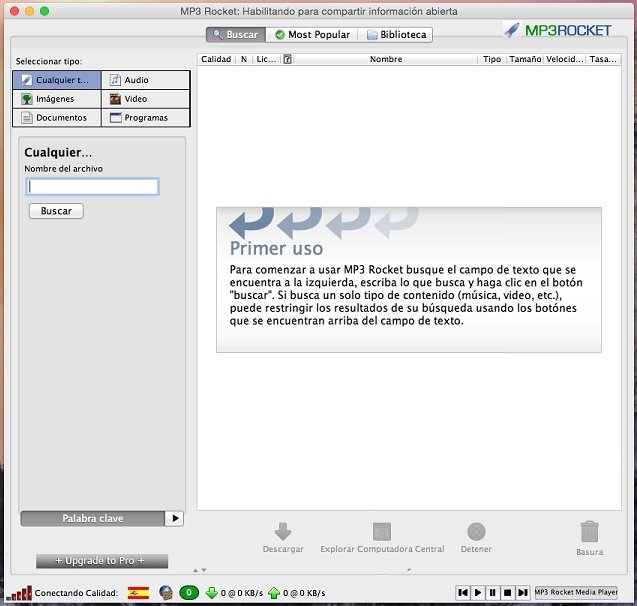Play the current track

click(478, 593)
